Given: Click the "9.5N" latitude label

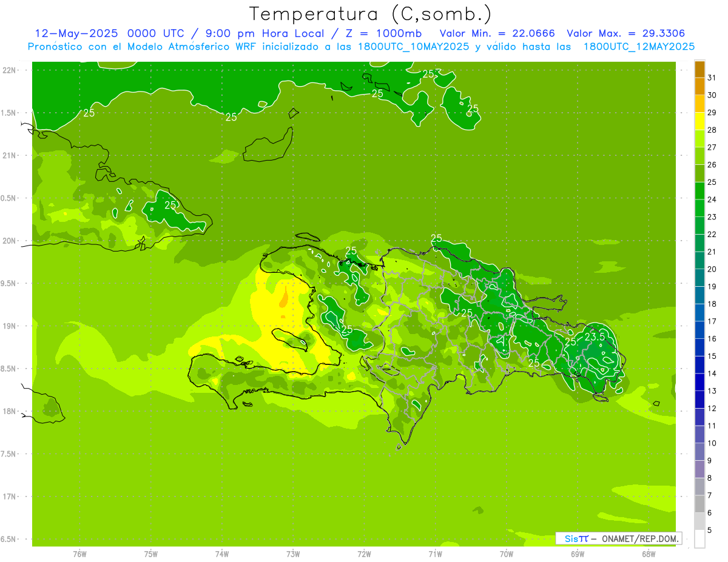Looking at the screenshot, I should 9,283.
